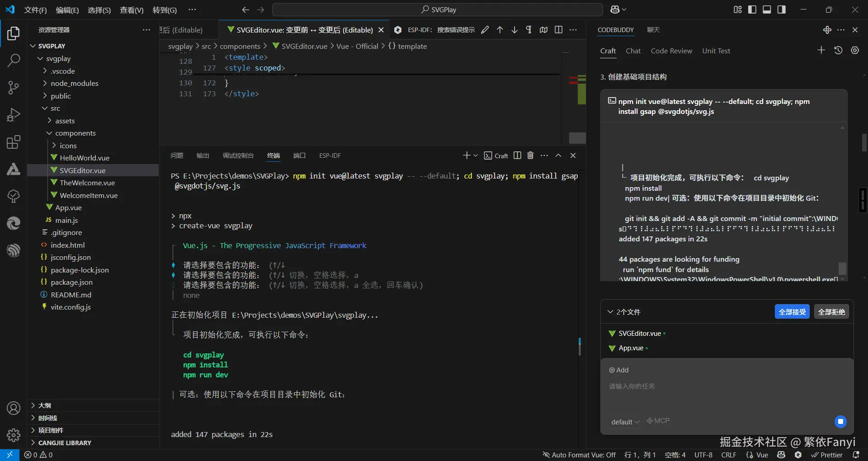Focus the task input field

click(x=726, y=386)
